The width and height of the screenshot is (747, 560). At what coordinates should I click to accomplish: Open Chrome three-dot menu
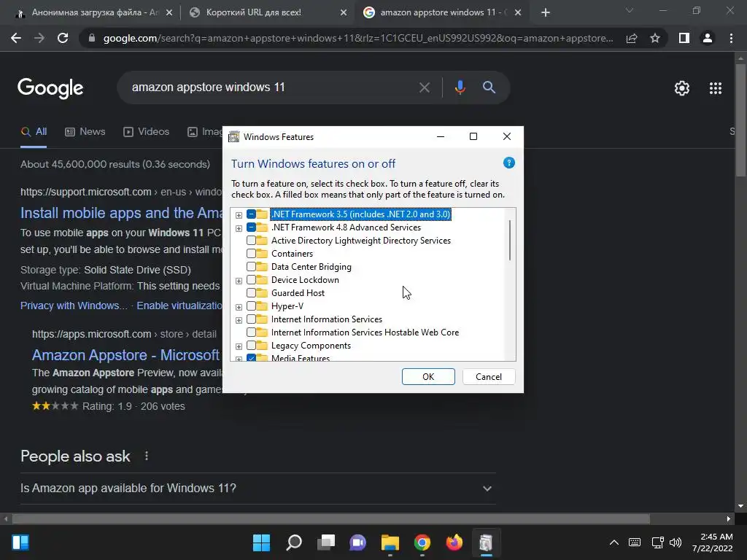tap(731, 38)
